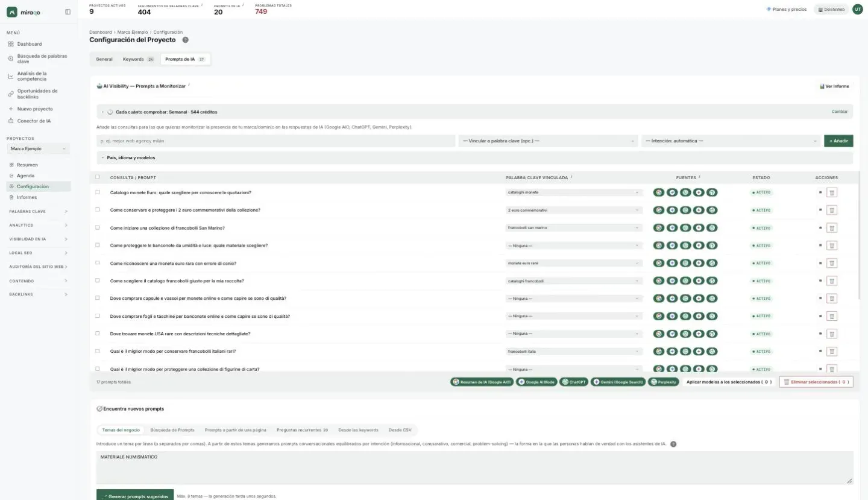Expand LOCAL SEO sidebar section
This screenshot has height=500, width=868.
tap(39, 253)
